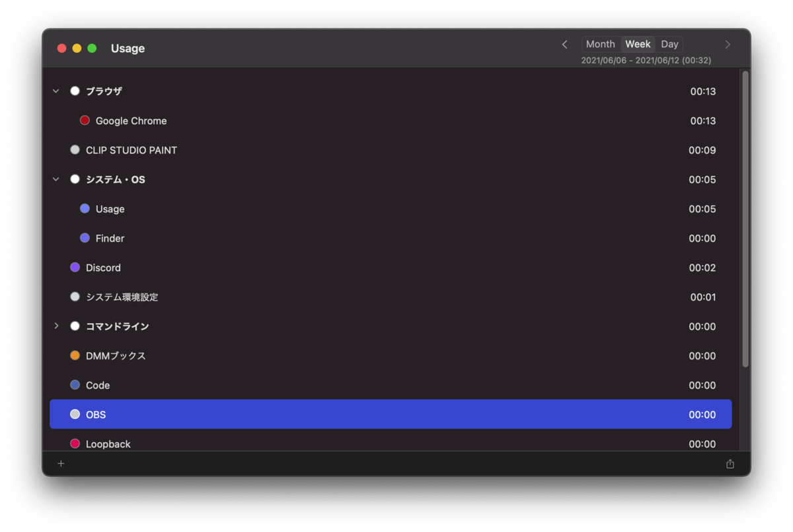Click the 00:09 time for CLIP STUDIO PAINT
The image size is (793, 532).
click(702, 150)
